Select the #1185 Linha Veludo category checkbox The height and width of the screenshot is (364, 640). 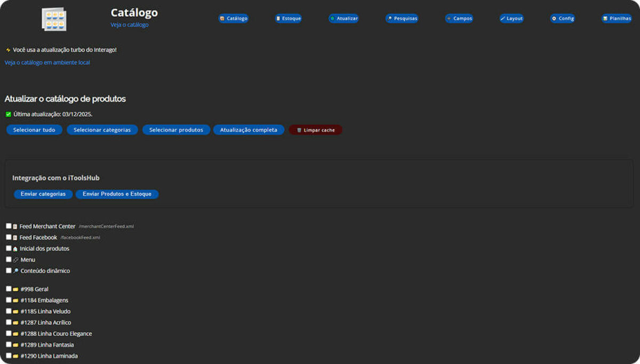pos(9,311)
